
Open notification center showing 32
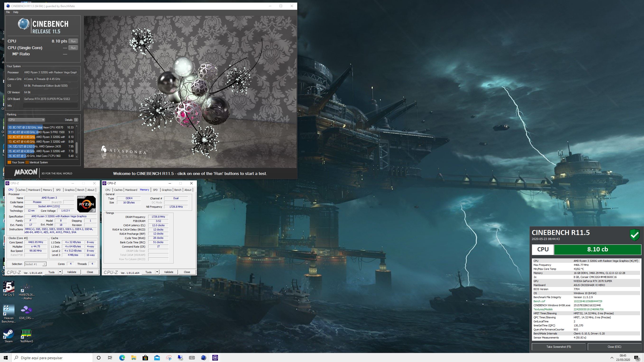(x=637, y=358)
